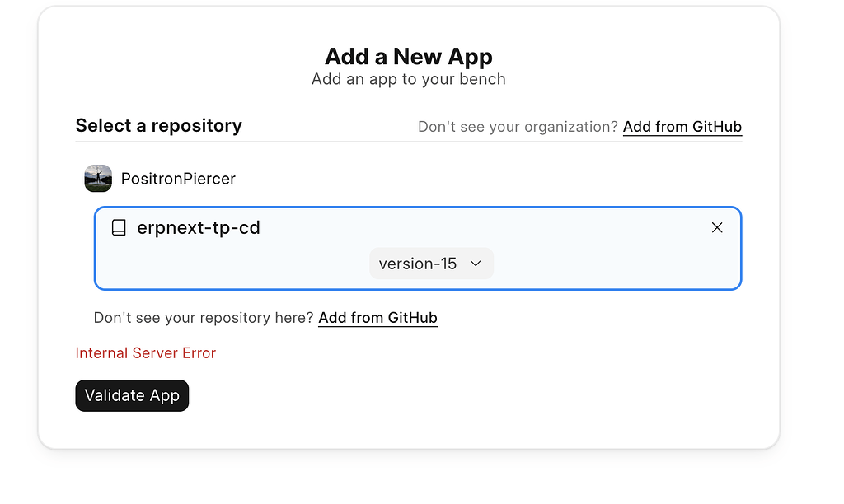This screenshot has width=844, height=504.
Task: Click the 'Add an app to your bench' subtitle
Action: pos(409,79)
